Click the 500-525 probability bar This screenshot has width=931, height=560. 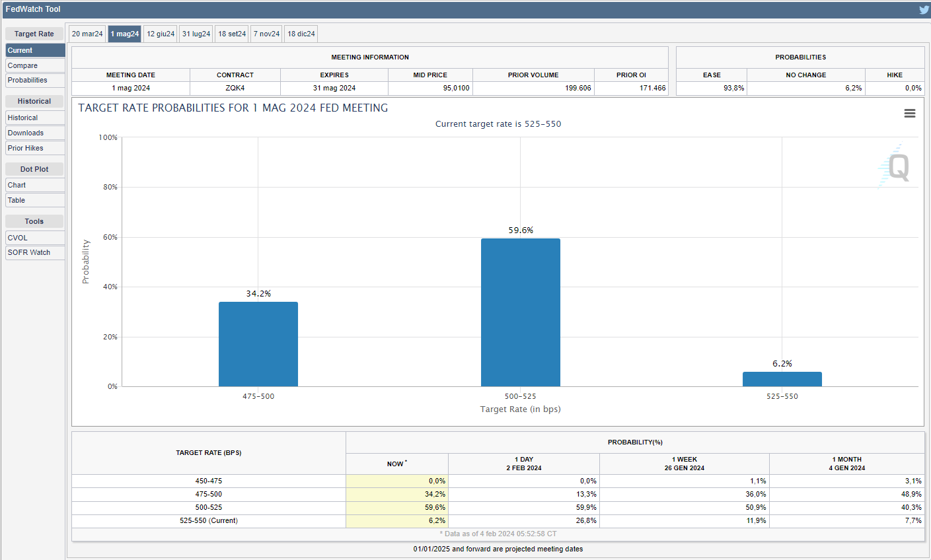520,312
